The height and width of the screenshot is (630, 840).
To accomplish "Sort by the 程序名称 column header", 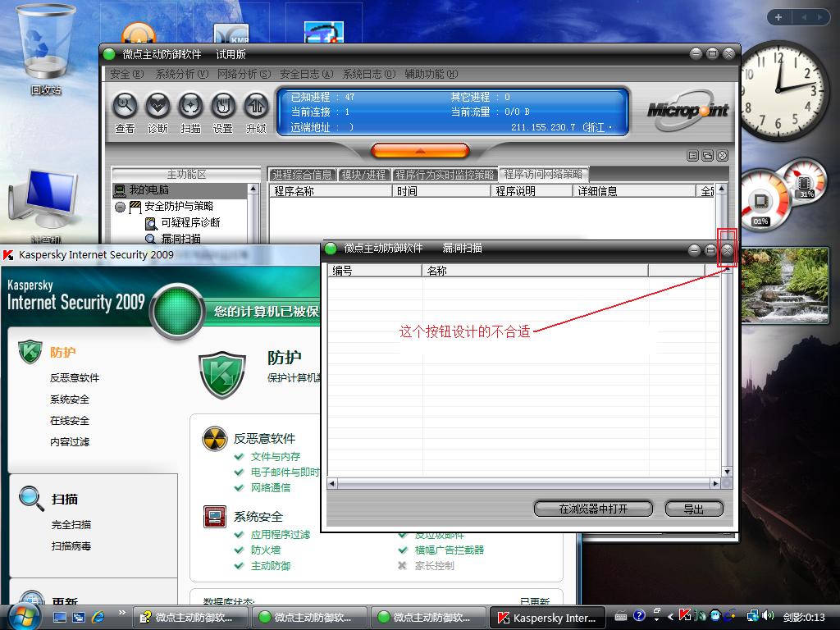I will coord(331,191).
